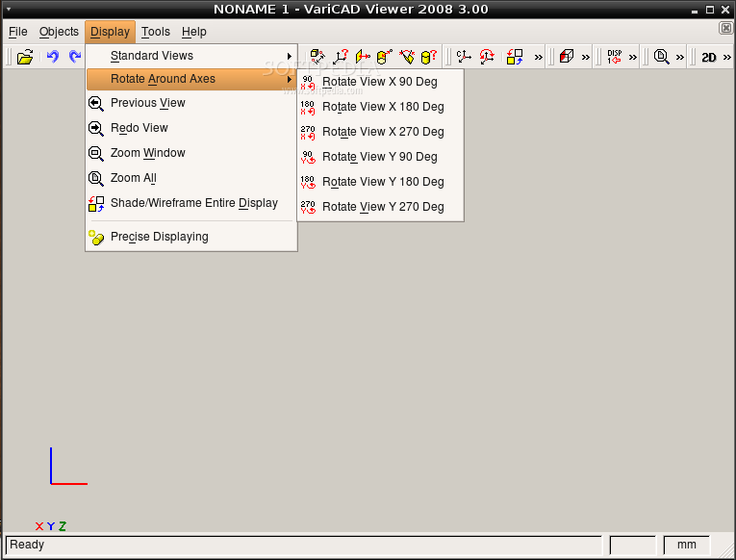Choose Rotate View X 270 Deg
This screenshot has width=736, height=560.
click(x=380, y=132)
